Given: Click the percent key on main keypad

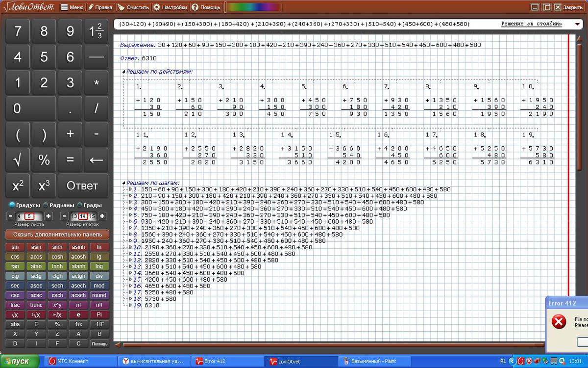Looking at the screenshot, I should click(44, 159).
